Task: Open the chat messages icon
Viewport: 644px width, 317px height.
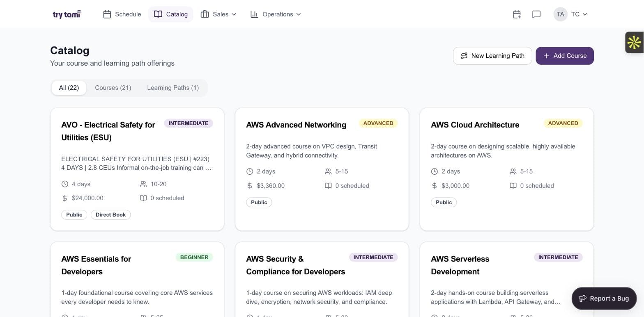Action: click(536, 14)
